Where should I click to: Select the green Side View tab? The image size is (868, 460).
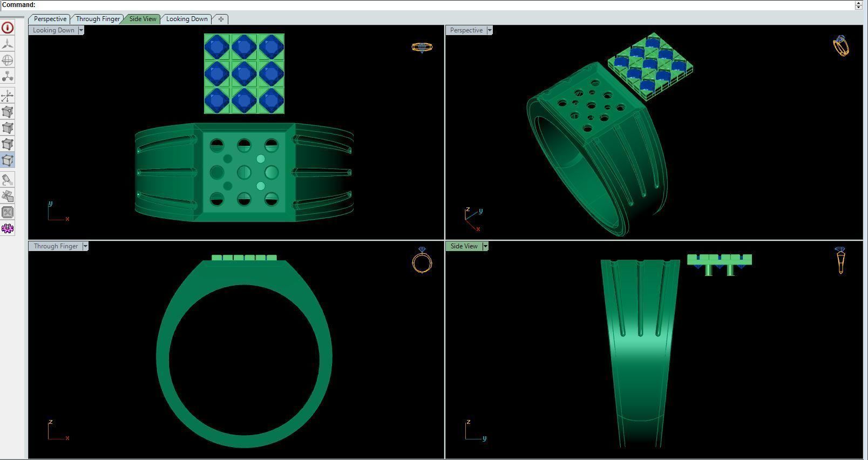tap(143, 19)
